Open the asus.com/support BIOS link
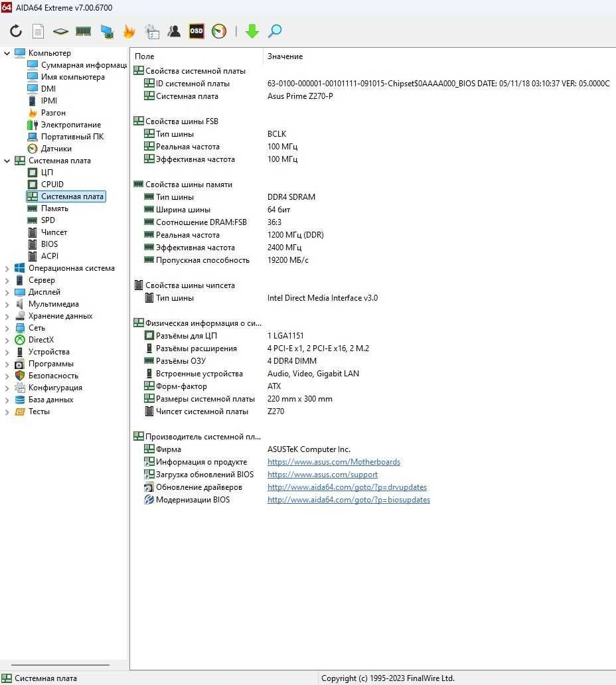This screenshot has width=616, height=685. click(x=323, y=475)
